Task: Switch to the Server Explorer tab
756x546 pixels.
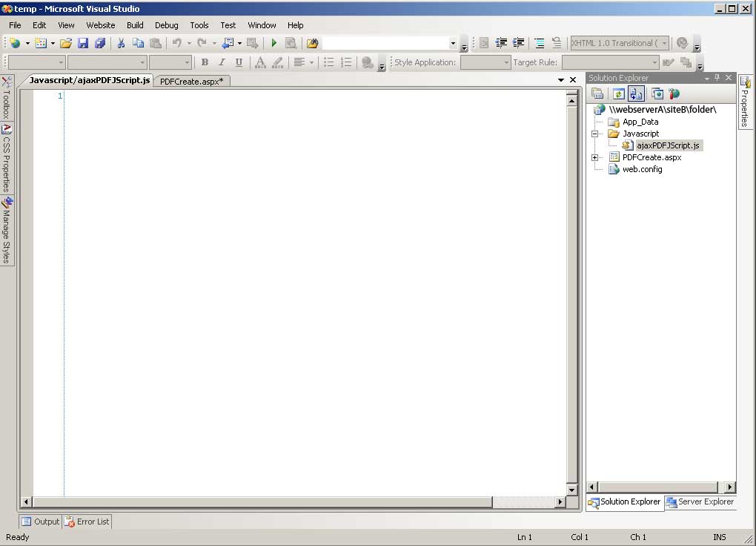Action: [x=700, y=502]
